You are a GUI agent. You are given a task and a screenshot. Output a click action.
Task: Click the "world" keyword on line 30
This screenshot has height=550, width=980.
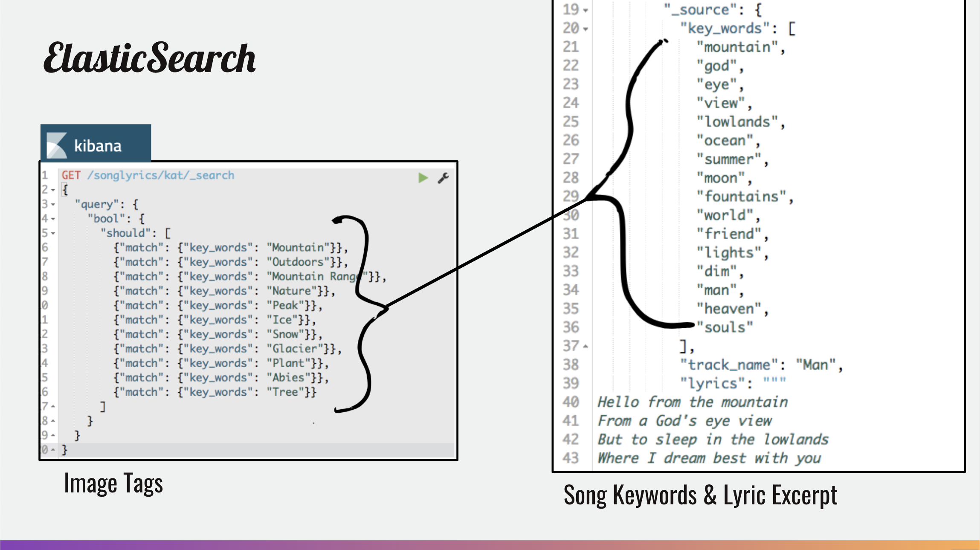pyautogui.click(x=725, y=215)
